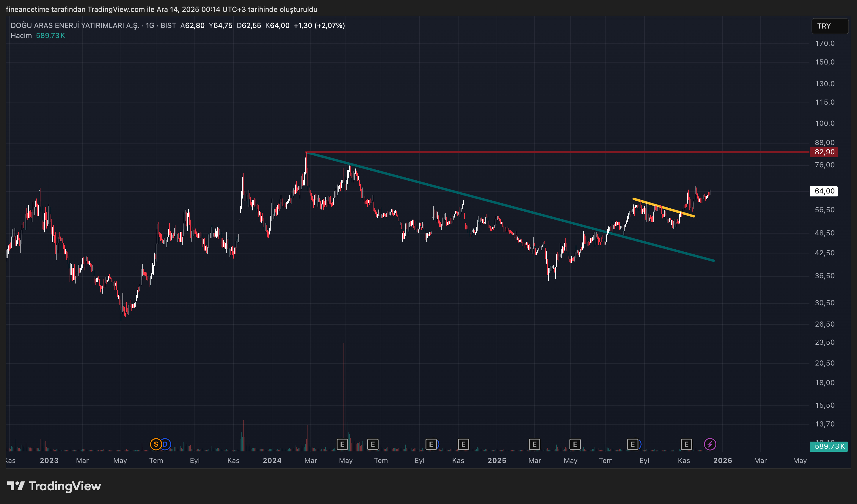Click the 2026 label on time axis

tap(722, 461)
